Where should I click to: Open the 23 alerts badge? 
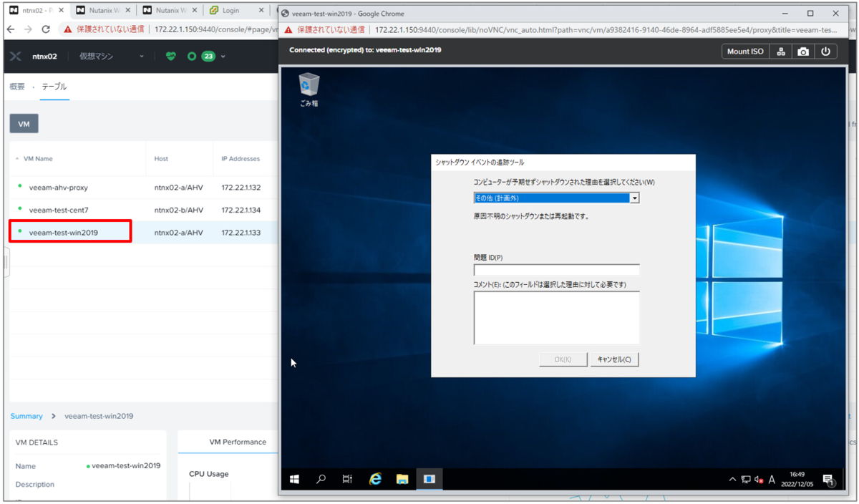pyautogui.click(x=208, y=56)
